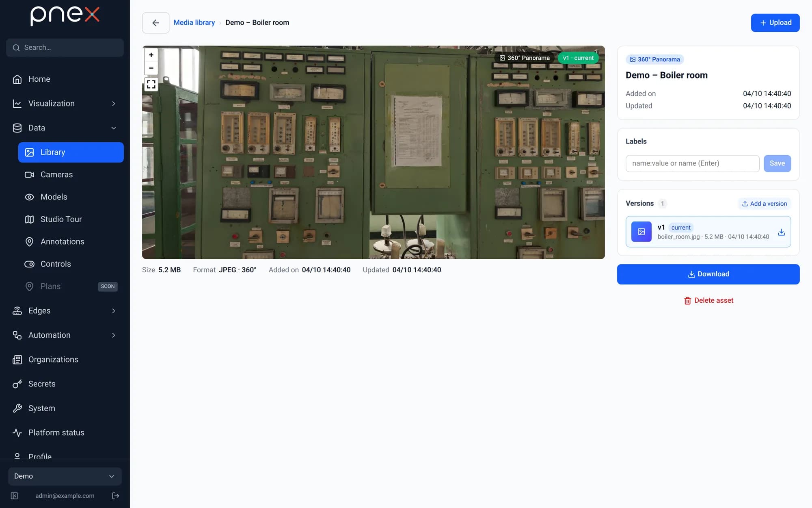Image resolution: width=812 pixels, height=508 pixels.
Task: Click the Media library breadcrumb link
Action: 194,23
